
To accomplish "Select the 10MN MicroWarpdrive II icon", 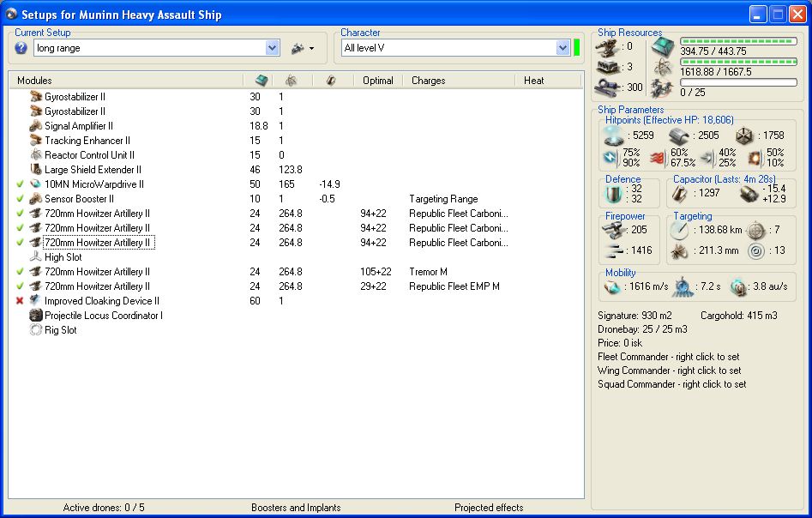I will click(x=36, y=184).
